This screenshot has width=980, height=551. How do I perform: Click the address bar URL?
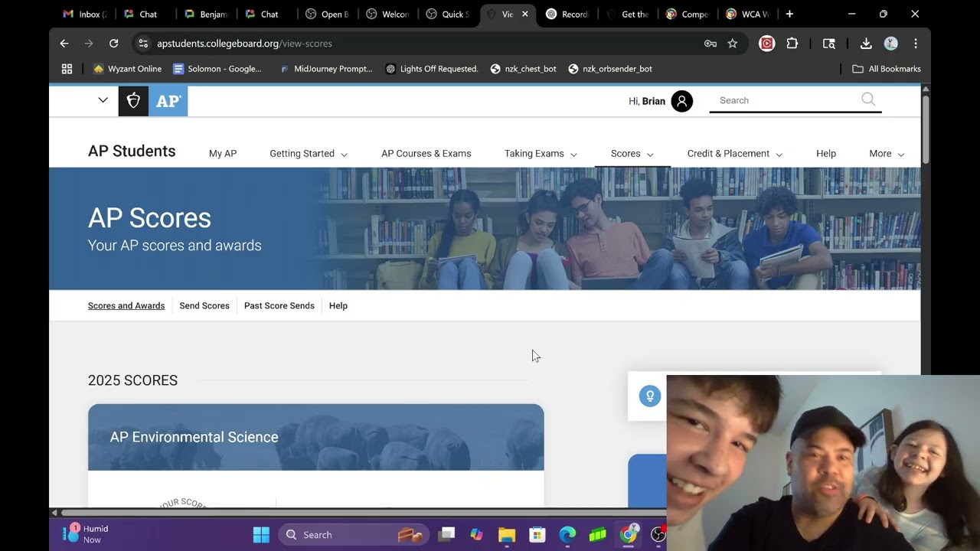tap(245, 44)
